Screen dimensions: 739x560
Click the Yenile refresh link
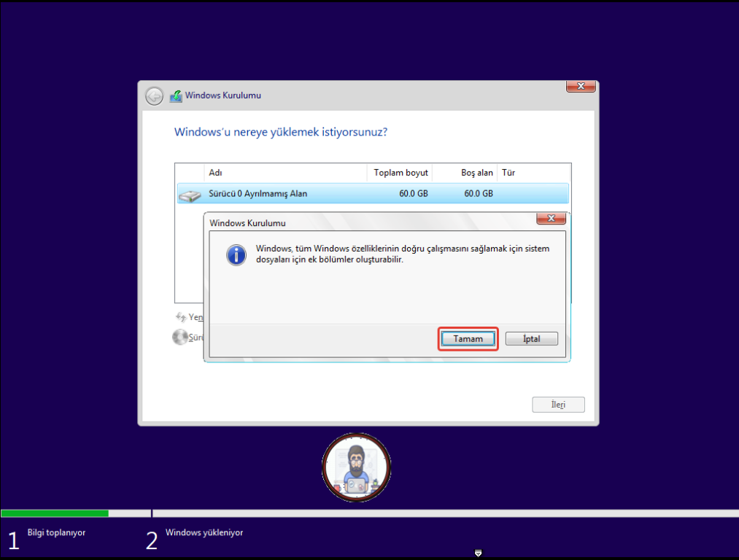point(190,317)
